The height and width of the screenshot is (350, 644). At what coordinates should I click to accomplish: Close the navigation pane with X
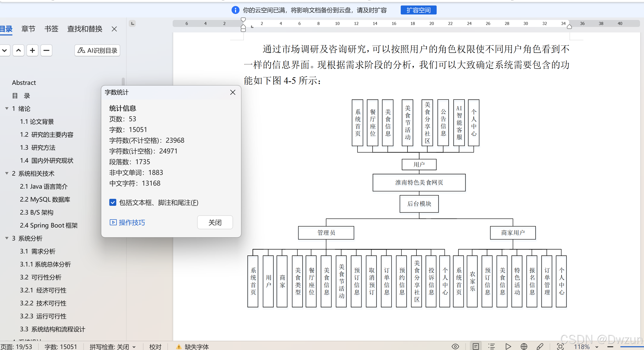tap(114, 29)
